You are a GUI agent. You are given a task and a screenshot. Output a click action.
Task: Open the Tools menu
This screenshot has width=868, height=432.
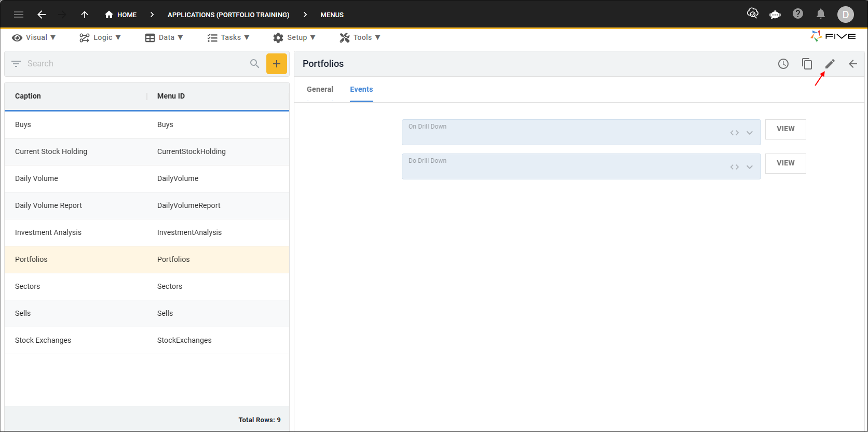[360, 37]
